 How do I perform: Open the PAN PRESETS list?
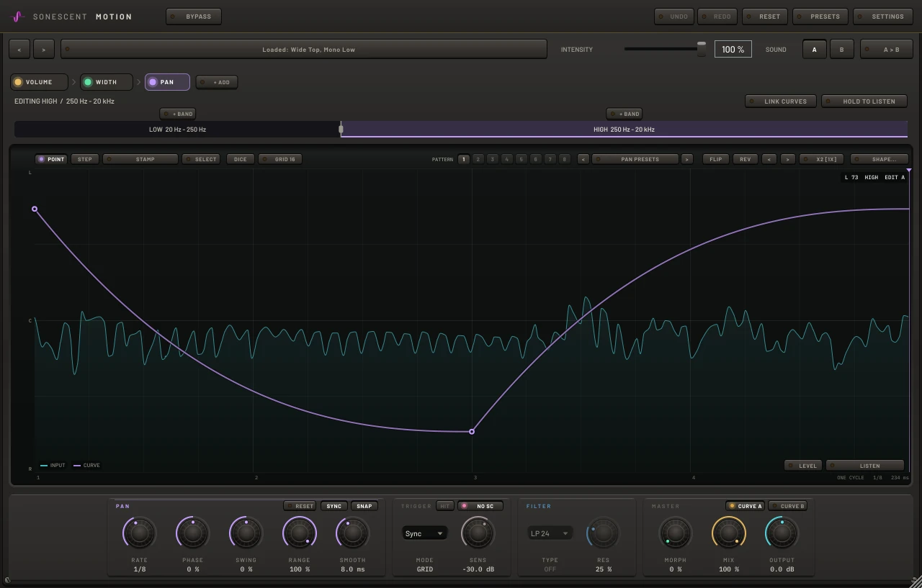click(635, 159)
